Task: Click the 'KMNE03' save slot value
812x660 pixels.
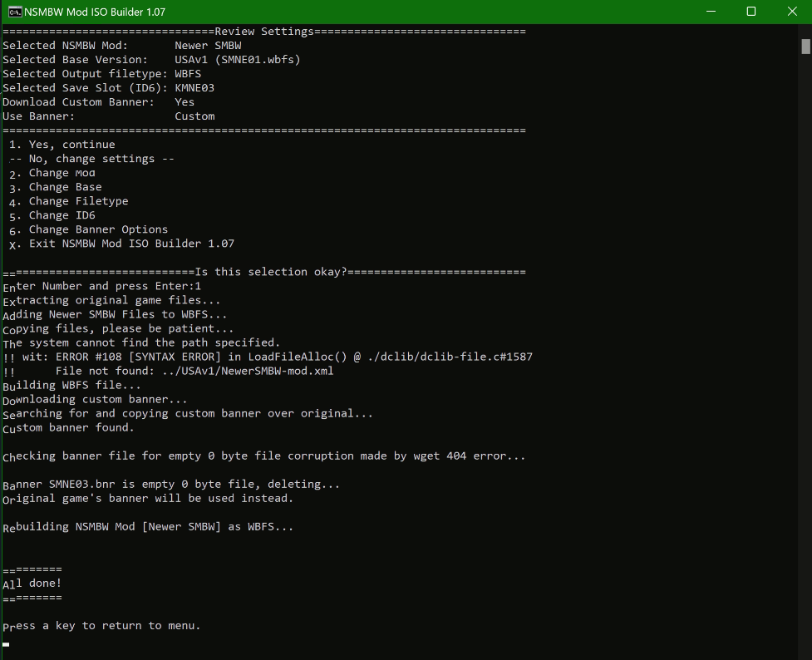Action: pos(194,88)
